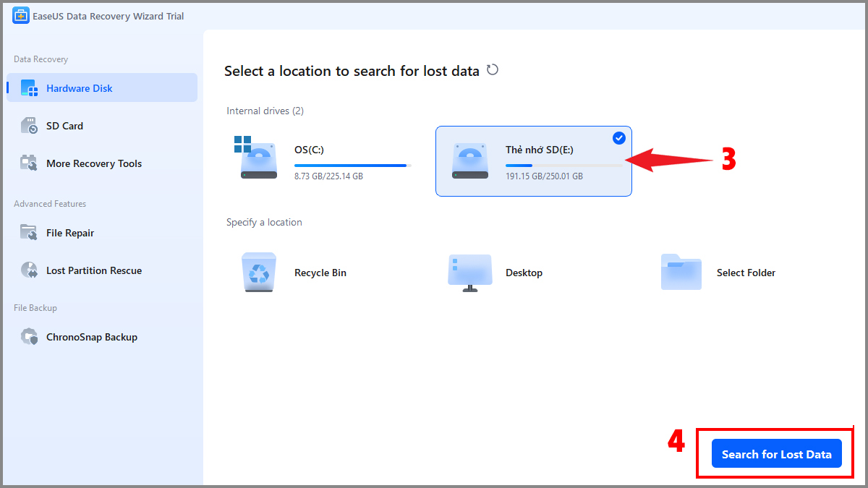Image resolution: width=868 pixels, height=488 pixels.
Task: Choose the Recycle Bin location label
Action: (x=320, y=273)
